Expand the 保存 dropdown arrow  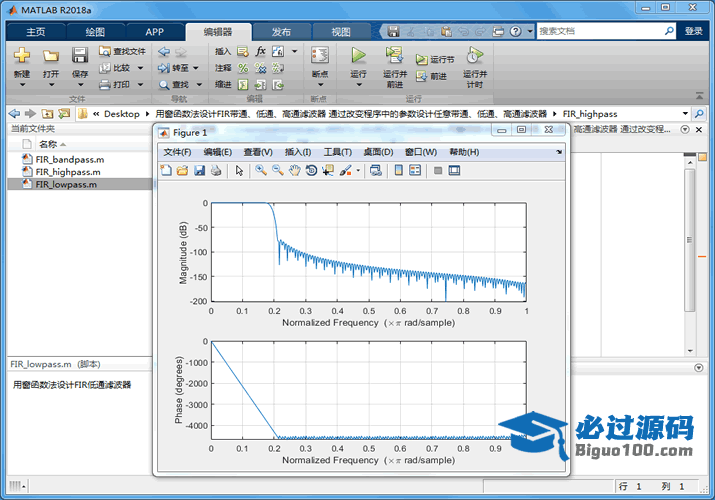click(x=80, y=86)
